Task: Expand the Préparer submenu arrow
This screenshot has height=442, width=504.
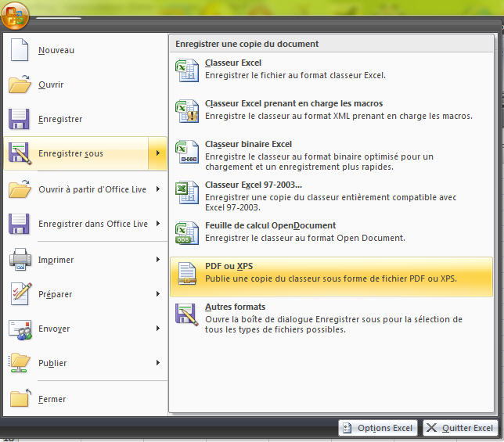Action: tap(158, 293)
